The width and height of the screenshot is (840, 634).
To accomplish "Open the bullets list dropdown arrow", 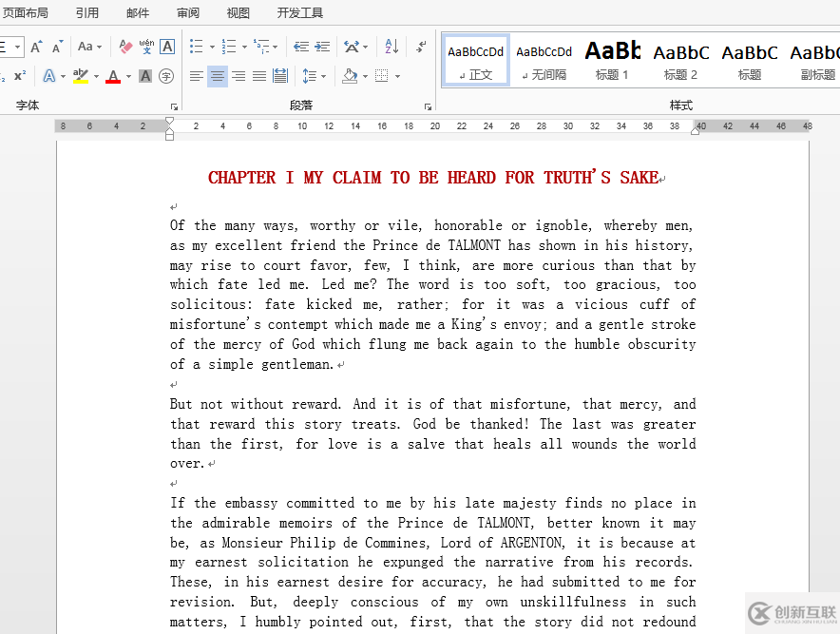I will coord(210,47).
